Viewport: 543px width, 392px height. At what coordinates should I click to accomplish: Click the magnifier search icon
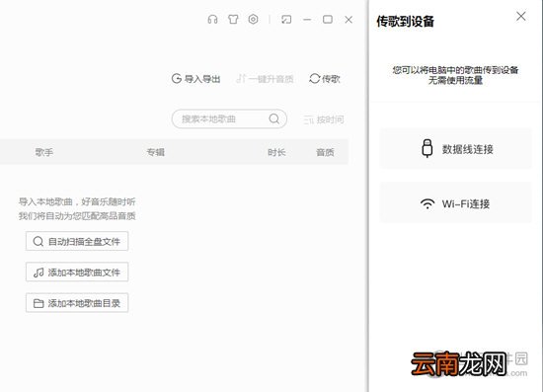click(273, 118)
